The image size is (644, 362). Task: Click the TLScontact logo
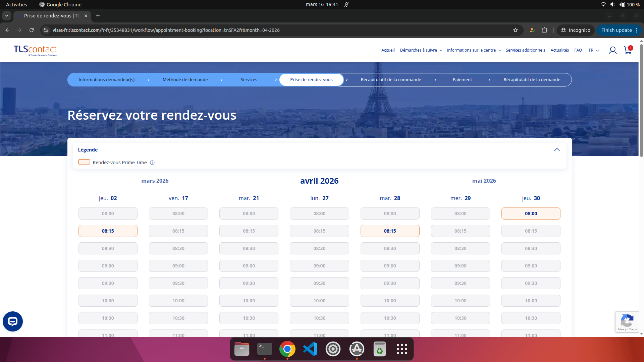coord(35,51)
